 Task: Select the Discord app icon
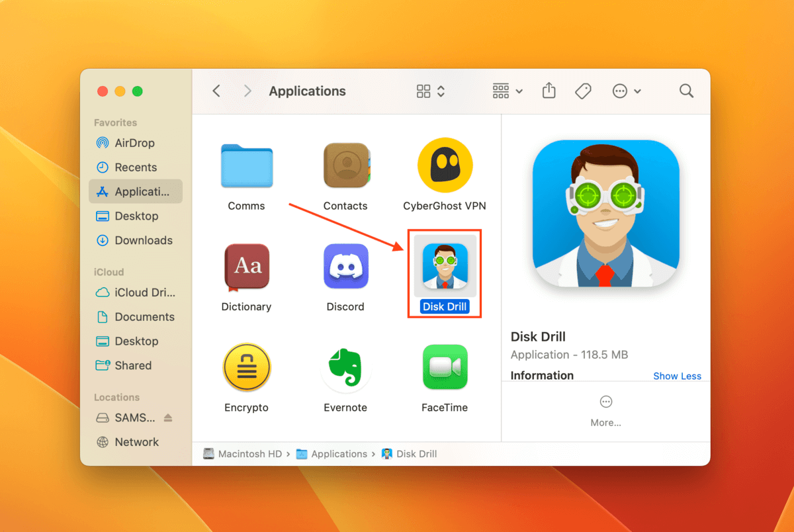[345, 266]
